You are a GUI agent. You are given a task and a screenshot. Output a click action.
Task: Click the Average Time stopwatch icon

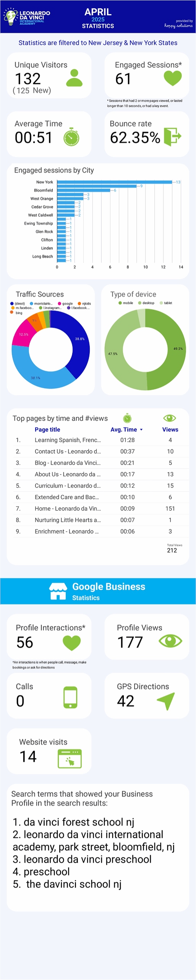(71, 137)
